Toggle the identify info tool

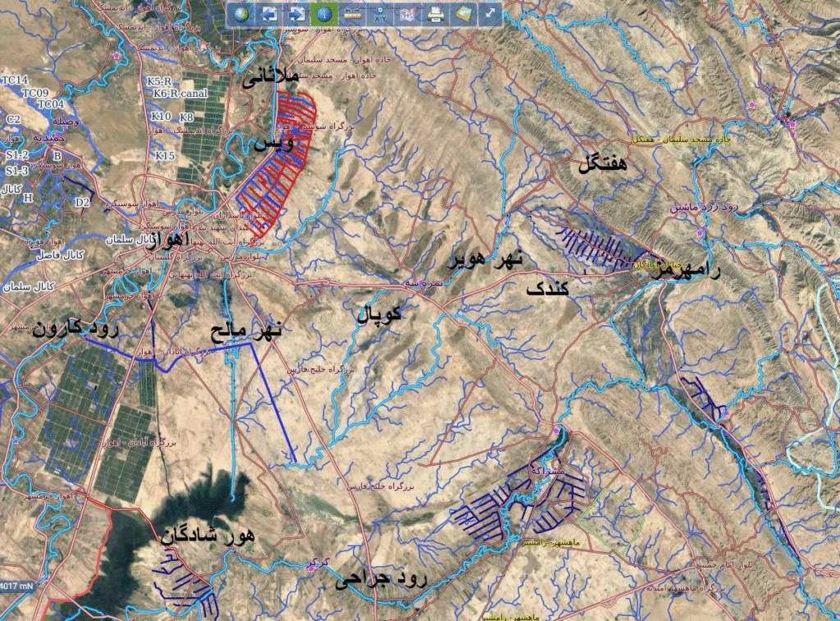(x=324, y=14)
